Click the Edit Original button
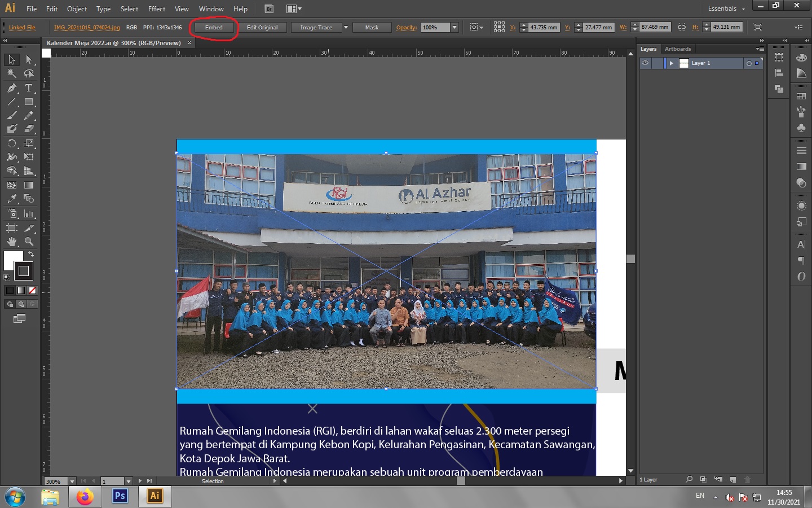Viewport: 812px width, 508px height. click(262, 27)
